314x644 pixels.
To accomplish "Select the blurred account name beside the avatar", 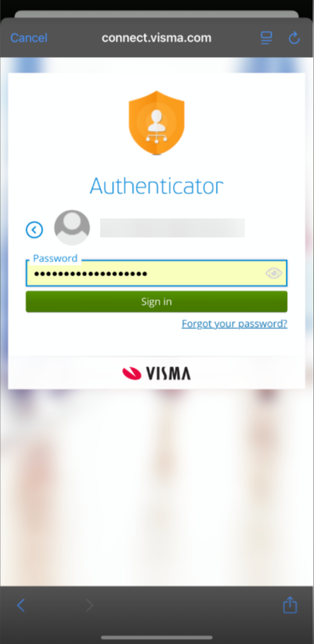I will tap(172, 228).
